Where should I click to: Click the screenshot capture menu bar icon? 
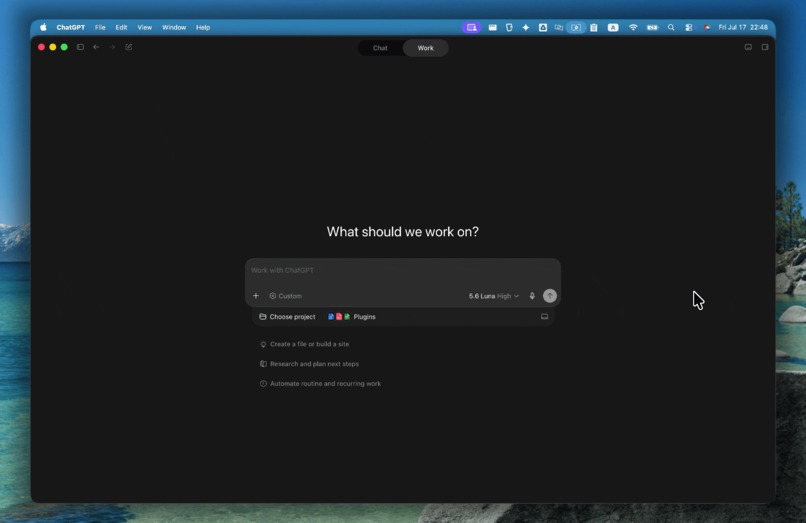point(576,27)
